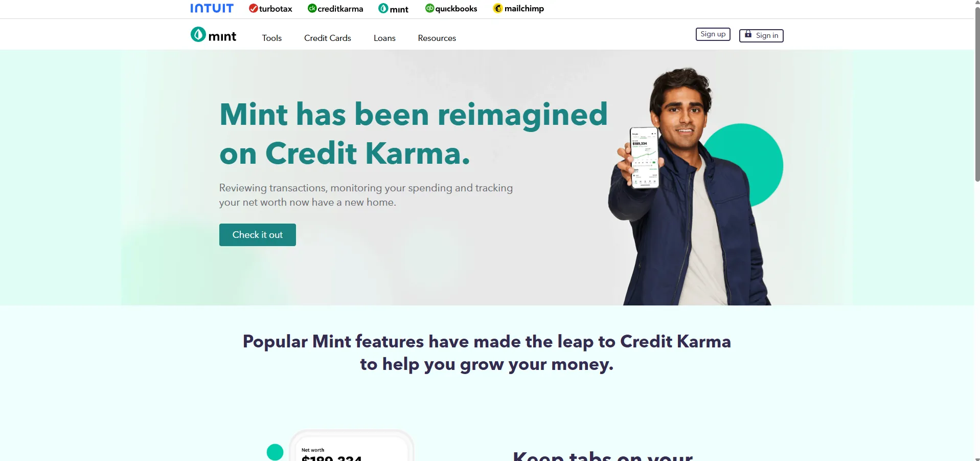This screenshot has width=980, height=461.
Task: Click the phone image held by man
Action: click(x=644, y=158)
